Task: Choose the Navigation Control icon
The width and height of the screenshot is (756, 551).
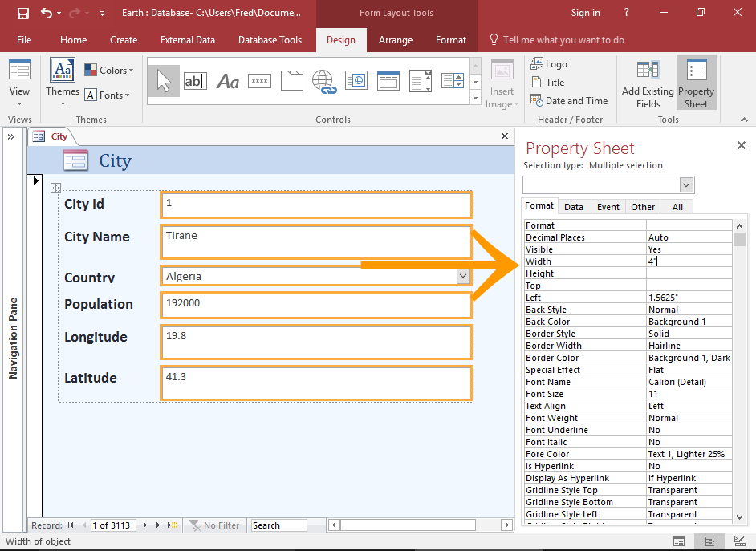Action: (x=388, y=81)
